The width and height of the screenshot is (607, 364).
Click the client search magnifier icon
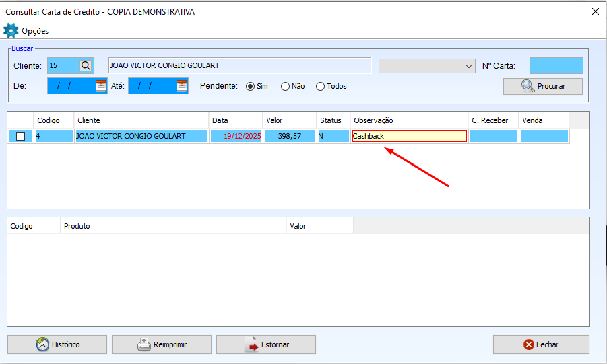[x=86, y=65]
